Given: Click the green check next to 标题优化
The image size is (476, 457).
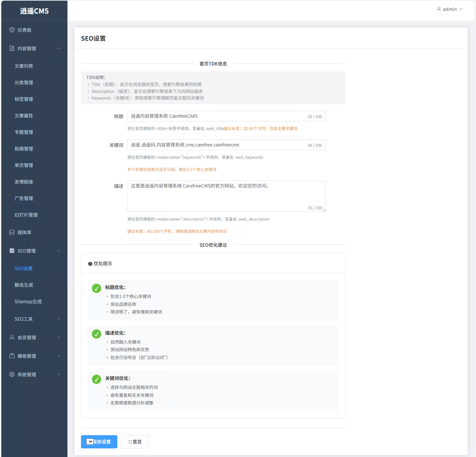Looking at the screenshot, I should coord(97,288).
